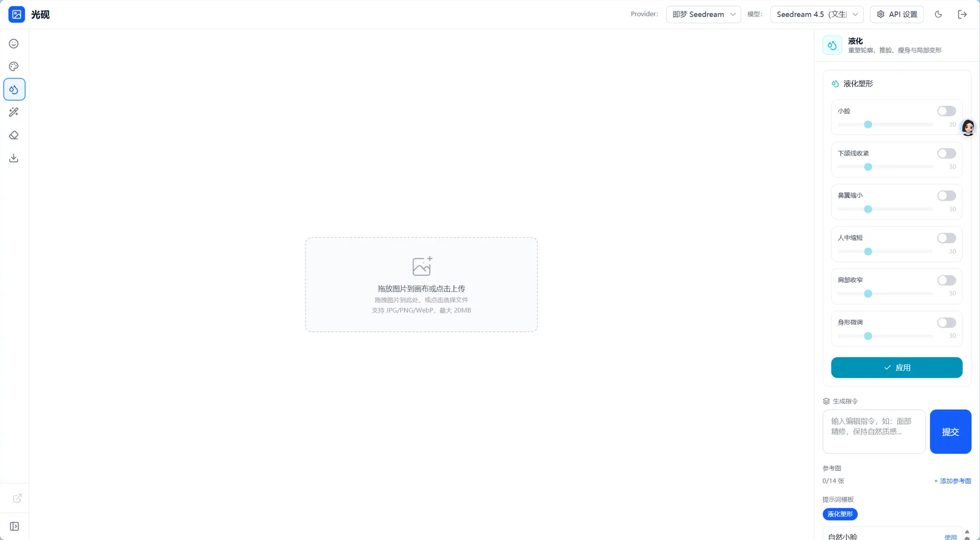Screen dimensions: 980x540
Task: Click the 提交 submit button
Action: (x=951, y=432)
